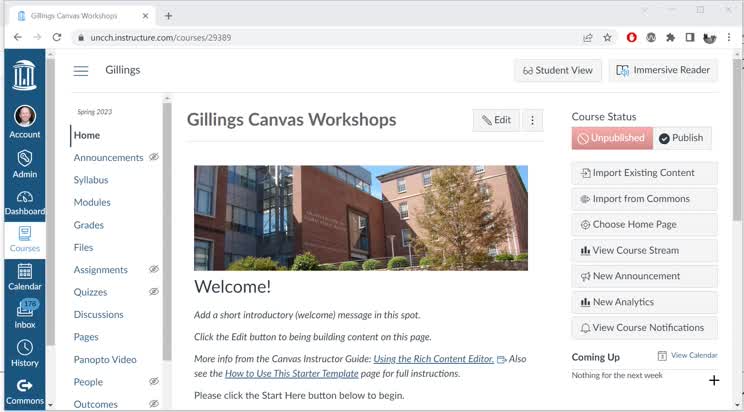Open New Analytics

tap(644, 302)
